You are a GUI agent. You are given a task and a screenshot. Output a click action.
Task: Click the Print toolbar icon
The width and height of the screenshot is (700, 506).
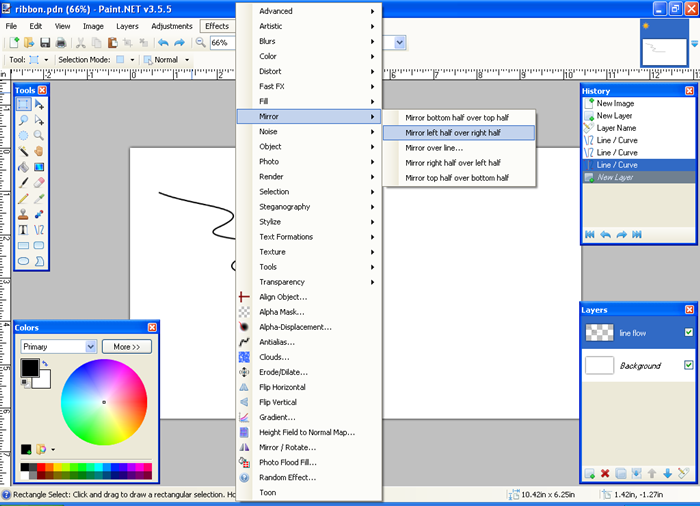pyautogui.click(x=61, y=42)
